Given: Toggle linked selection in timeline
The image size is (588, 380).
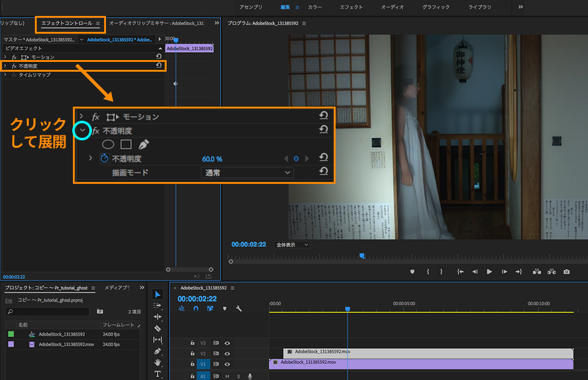Looking at the screenshot, I should tap(210, 309).
